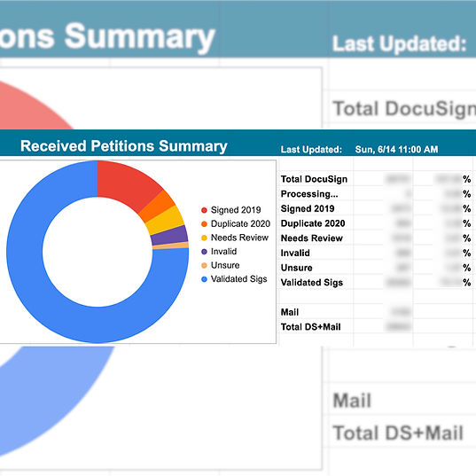
Task: Select the Duplicate 2020 legend entry
Action: (236, 223)
